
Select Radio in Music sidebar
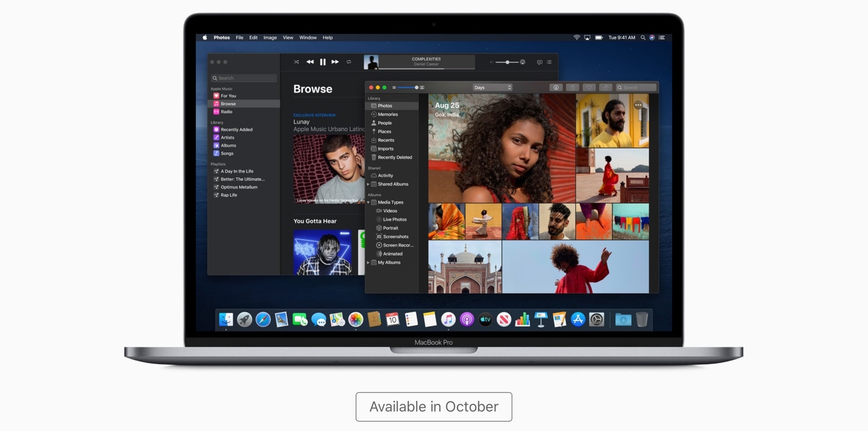pos(226,112)
